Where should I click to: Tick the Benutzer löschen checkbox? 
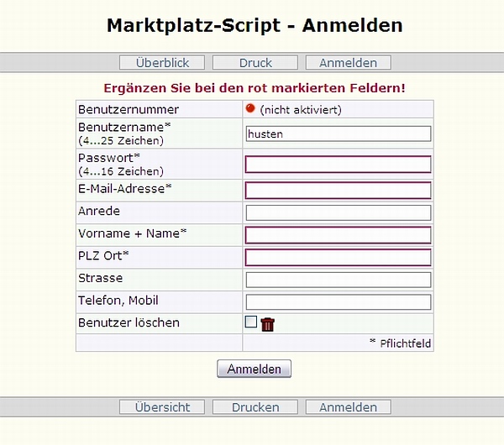pos(251,322)
